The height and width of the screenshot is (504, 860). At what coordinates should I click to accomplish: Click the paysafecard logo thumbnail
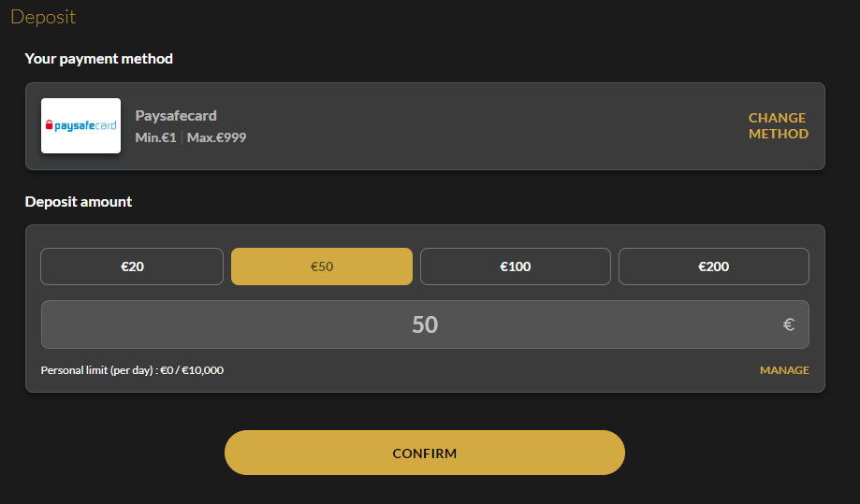80,125
